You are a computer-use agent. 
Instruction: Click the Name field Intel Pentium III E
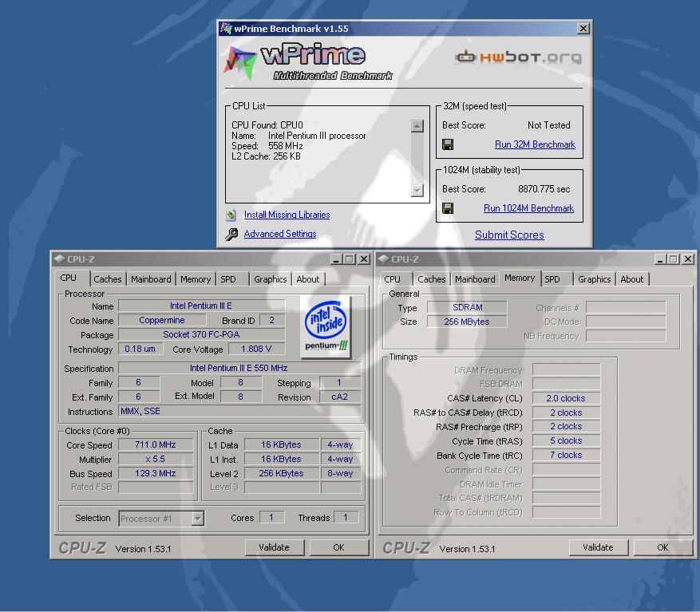201,306
